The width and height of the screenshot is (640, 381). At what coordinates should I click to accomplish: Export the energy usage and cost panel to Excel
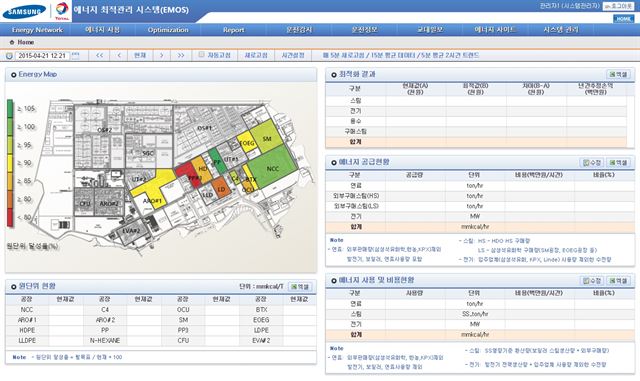(x=618, y=281)
